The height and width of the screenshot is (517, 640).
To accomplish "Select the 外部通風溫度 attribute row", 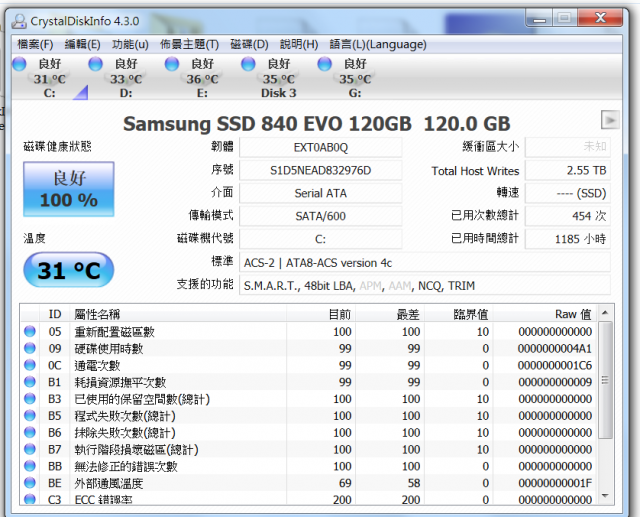I will click(x=309, y=483).
